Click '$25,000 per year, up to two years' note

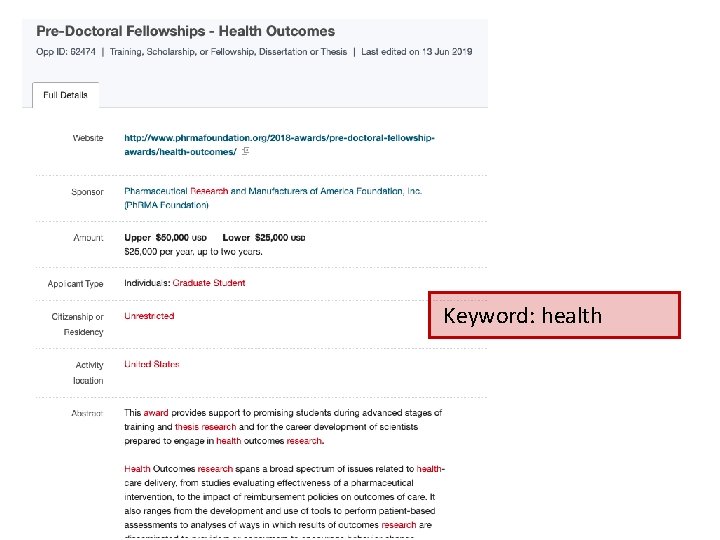click(x=193, y=252)
